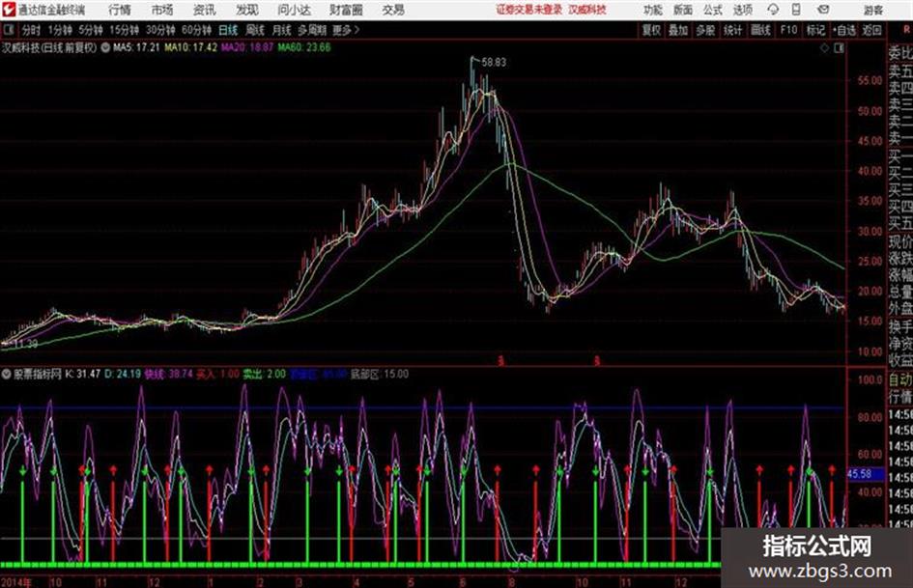Open the 功能 menu
Viewport: 913px width, 588px height.
(x=653, y=10)
